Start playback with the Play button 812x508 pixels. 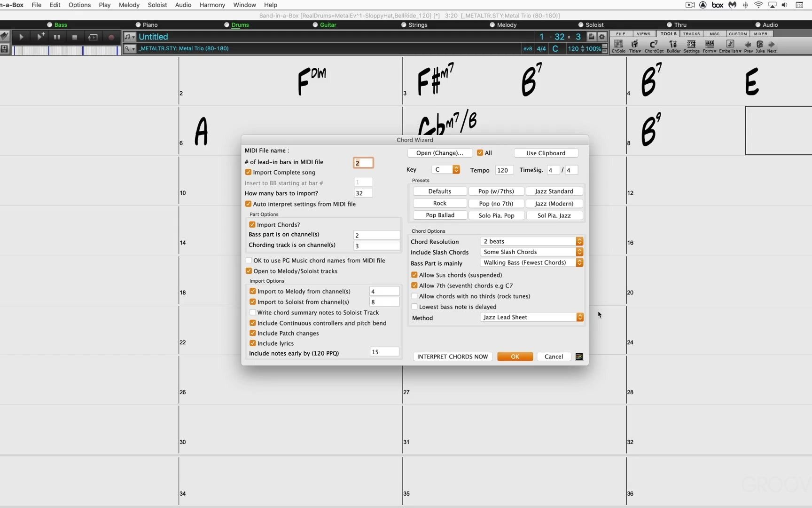[x=21, y=37]
